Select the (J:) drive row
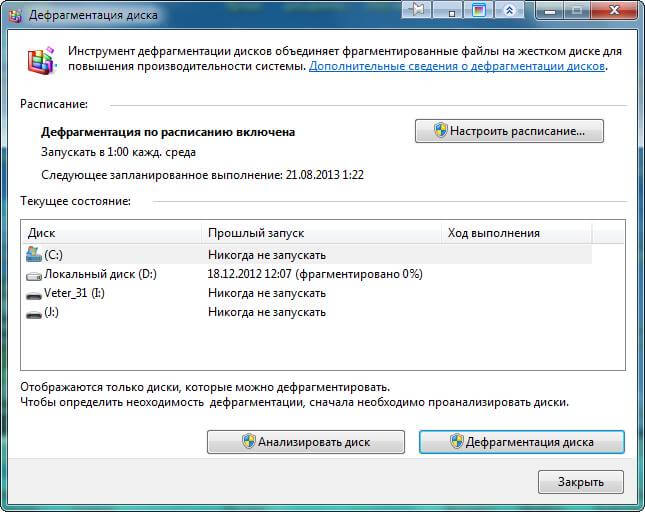The image size is (645, 512). coord(307,312)
